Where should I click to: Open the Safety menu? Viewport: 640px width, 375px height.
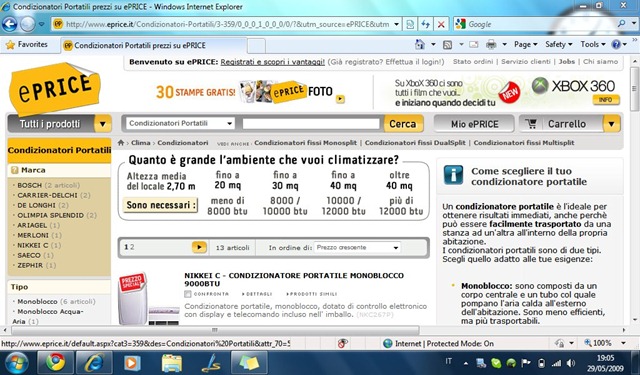[559, 44]
